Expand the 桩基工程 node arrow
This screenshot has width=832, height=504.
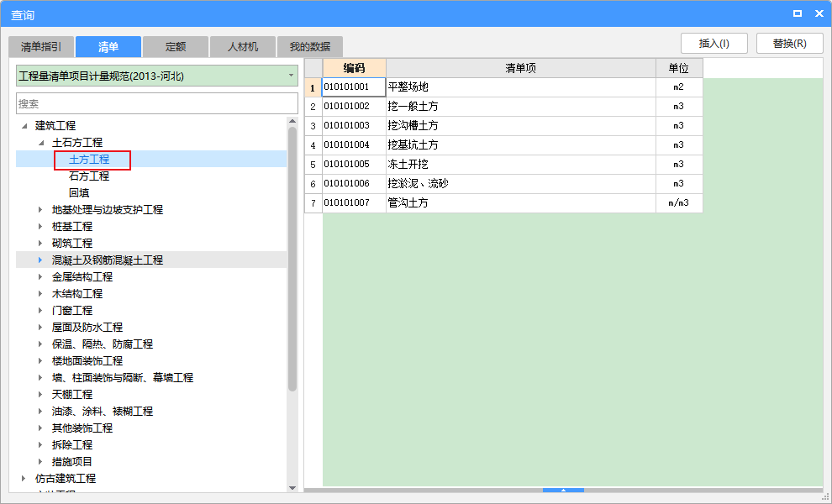[40, 227]
